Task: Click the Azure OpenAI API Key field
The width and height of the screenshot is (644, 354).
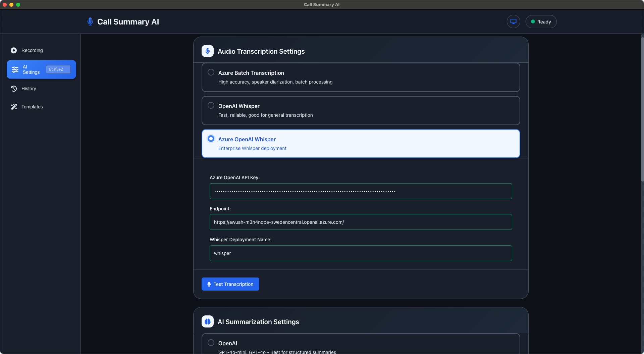Action: point(361,191)
